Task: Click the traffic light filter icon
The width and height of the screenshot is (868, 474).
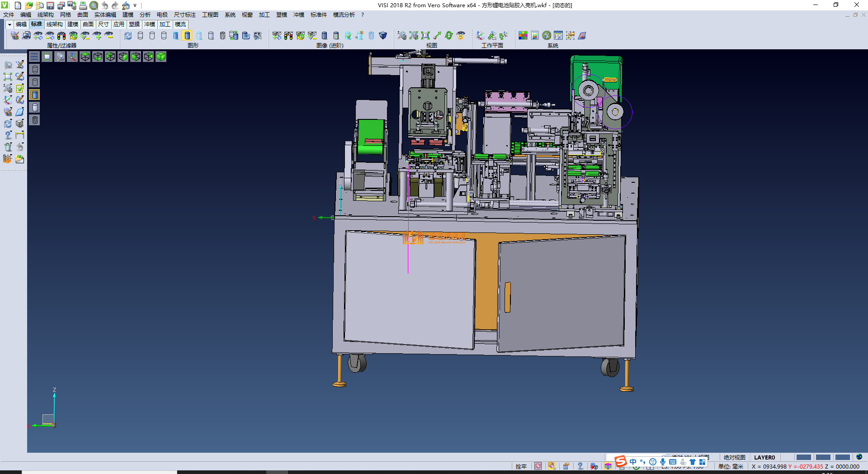Action: coord(61,35)
